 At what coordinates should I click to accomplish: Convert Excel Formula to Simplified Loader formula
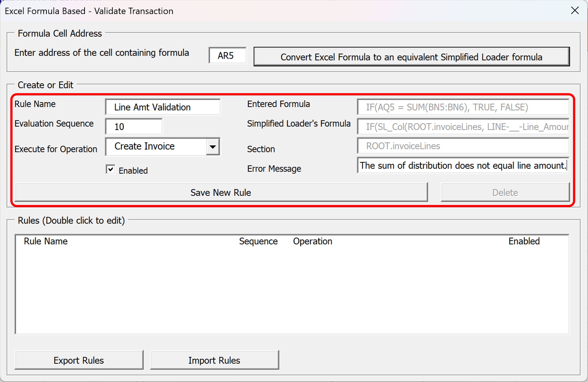pyautogui.click(x=411, y=57)
